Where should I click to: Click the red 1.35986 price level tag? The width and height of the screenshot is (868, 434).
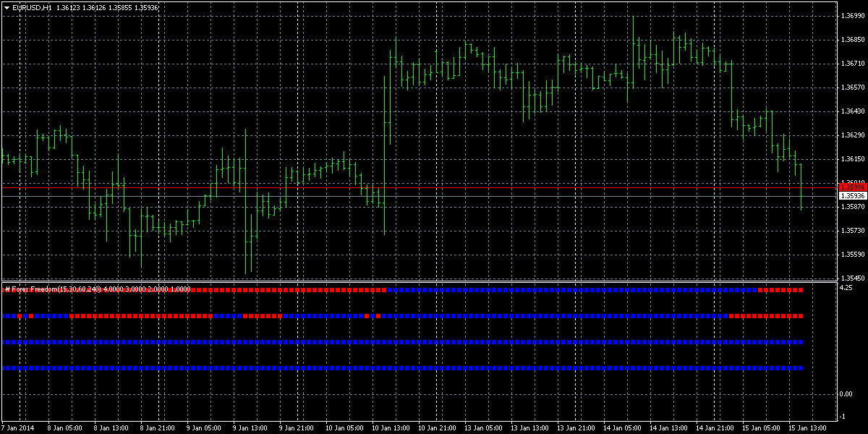tap(852, 187)
